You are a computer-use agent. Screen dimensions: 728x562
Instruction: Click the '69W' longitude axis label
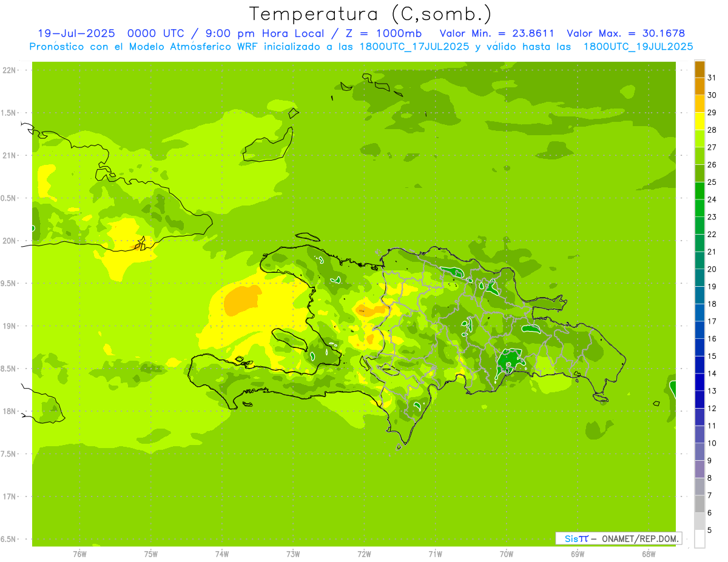pos(577,554)
